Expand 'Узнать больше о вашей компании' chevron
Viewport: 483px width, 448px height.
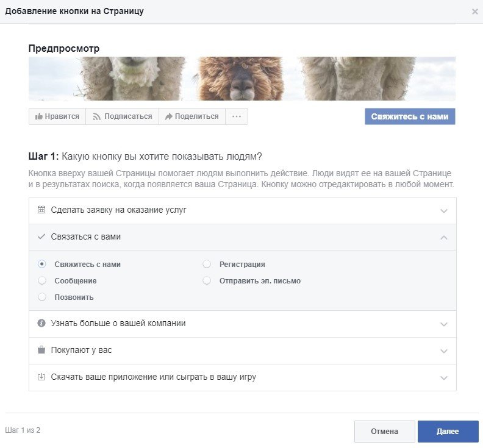tap(444, 324)
